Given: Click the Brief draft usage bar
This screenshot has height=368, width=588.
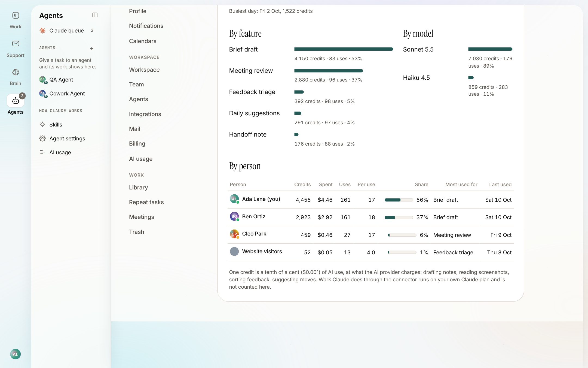Looking at the screenshot, I should tap(344, 49).
